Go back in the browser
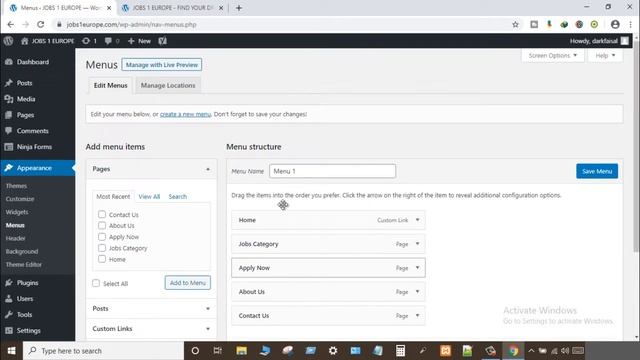This screenshot has height=360, width=640. (11, 24)
